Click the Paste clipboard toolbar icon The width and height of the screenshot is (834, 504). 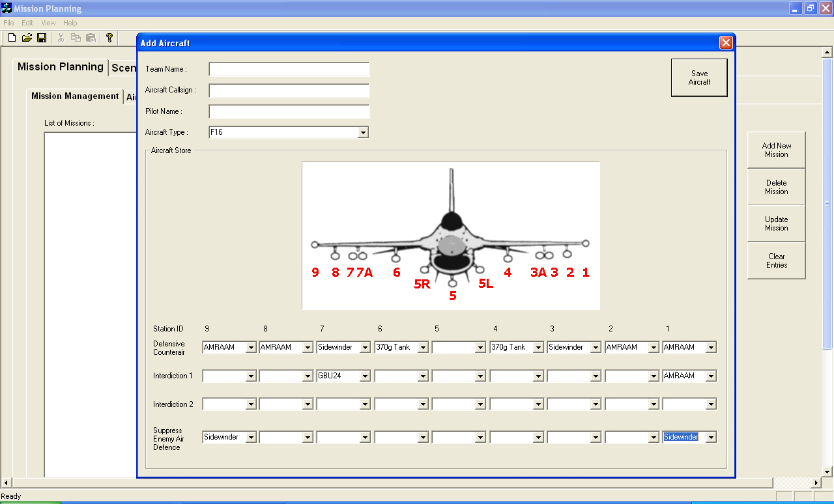[91, 38]
